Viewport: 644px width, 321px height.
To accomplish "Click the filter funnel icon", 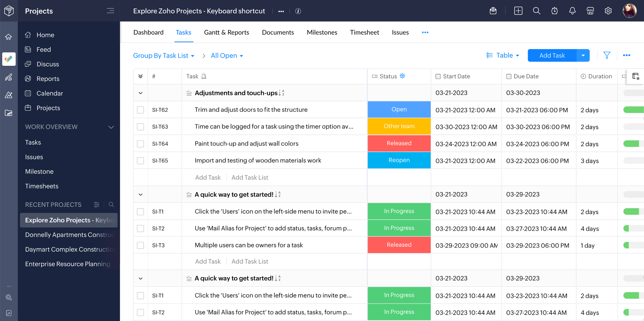I will point(606,55).
